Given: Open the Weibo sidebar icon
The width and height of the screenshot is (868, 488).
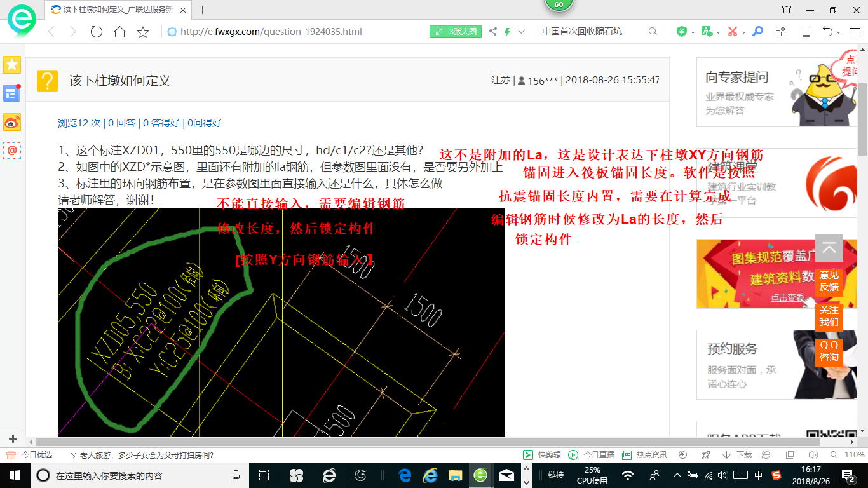Looking at the screenshot, I should pos(12,122).
